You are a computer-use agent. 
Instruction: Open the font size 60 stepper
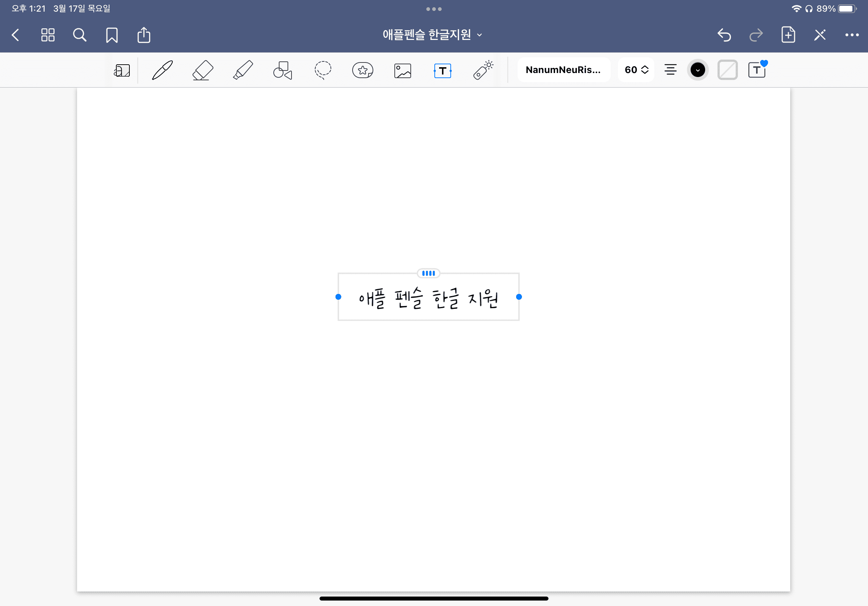tap(635, 69)
